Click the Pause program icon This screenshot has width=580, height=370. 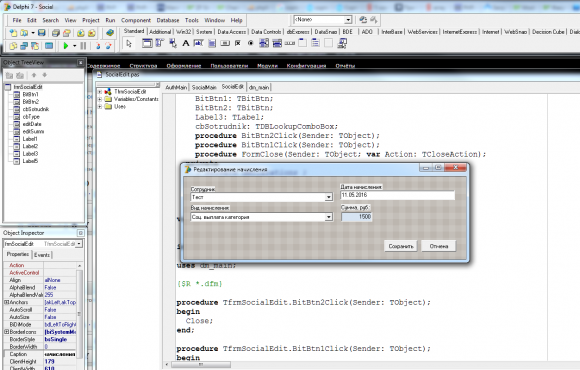coord(83,46)
